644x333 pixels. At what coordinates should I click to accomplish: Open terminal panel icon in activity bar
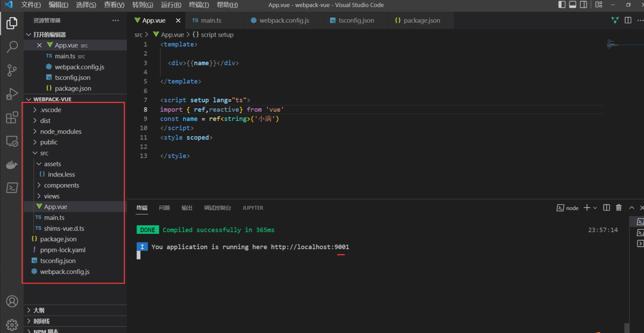pyautogui.click(x=12, y=188)
